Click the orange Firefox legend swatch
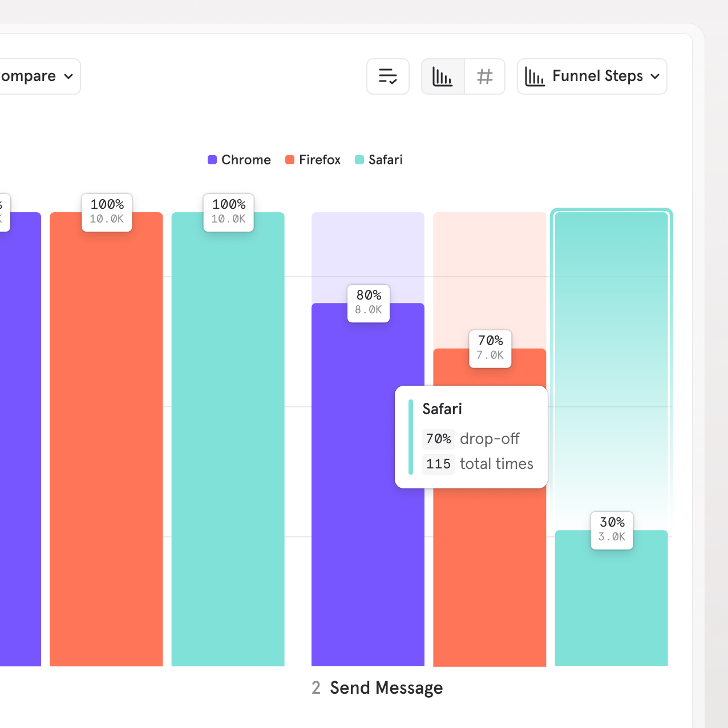This screenshot has height=728, width=728. pos(290,160)
